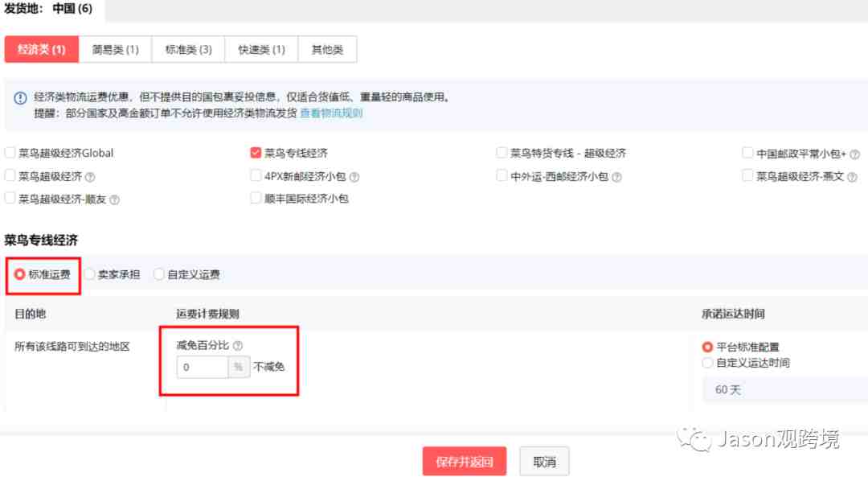Check 中国邮政平常小包+ checkbox
The width and height of the screenshot is (868, 477).
coord(747,152)
